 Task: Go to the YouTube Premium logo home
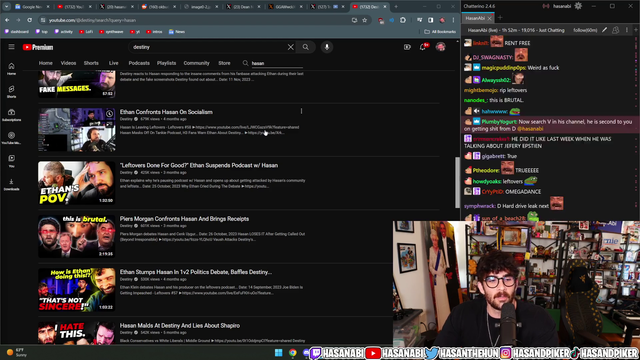pos(38,47)
